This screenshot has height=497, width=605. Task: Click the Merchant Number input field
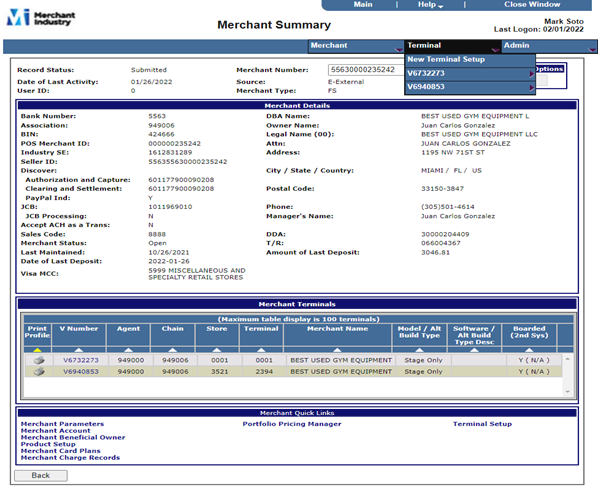coord(367,70)
